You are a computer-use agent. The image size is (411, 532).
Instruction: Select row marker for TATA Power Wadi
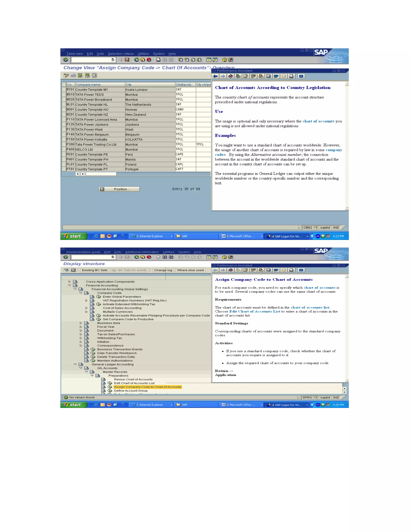[64, 130]
